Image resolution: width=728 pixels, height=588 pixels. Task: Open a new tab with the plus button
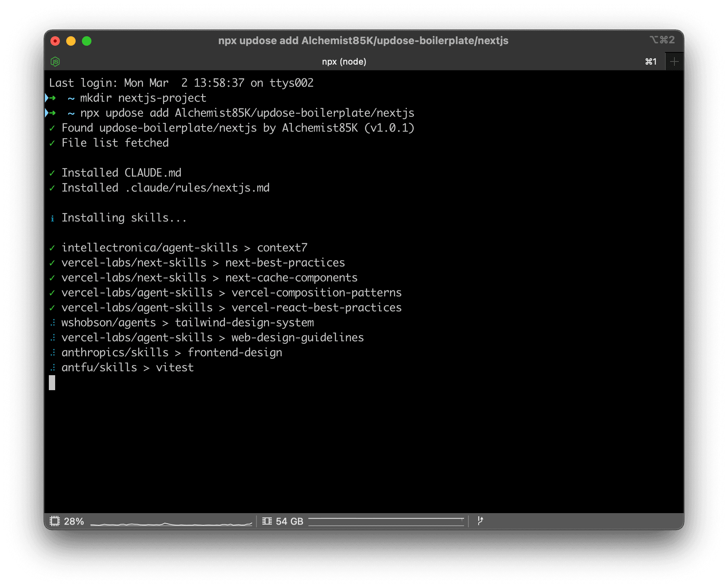(x=674, y=61)
